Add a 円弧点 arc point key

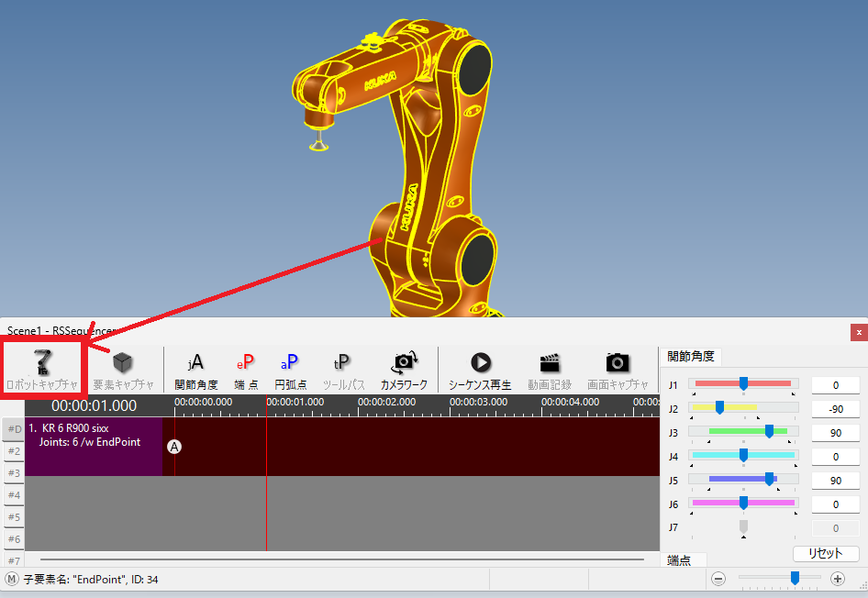coord(291,371)
